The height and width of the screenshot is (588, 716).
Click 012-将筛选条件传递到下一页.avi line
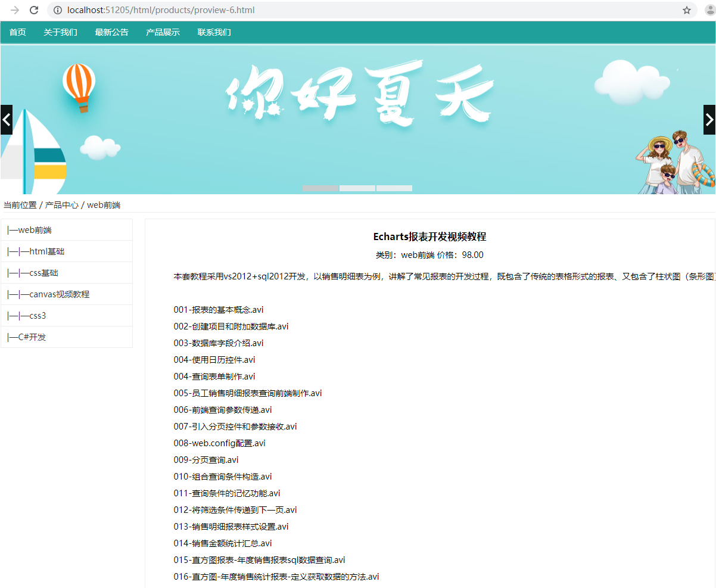pyautogui.click(x=235, y=510)
